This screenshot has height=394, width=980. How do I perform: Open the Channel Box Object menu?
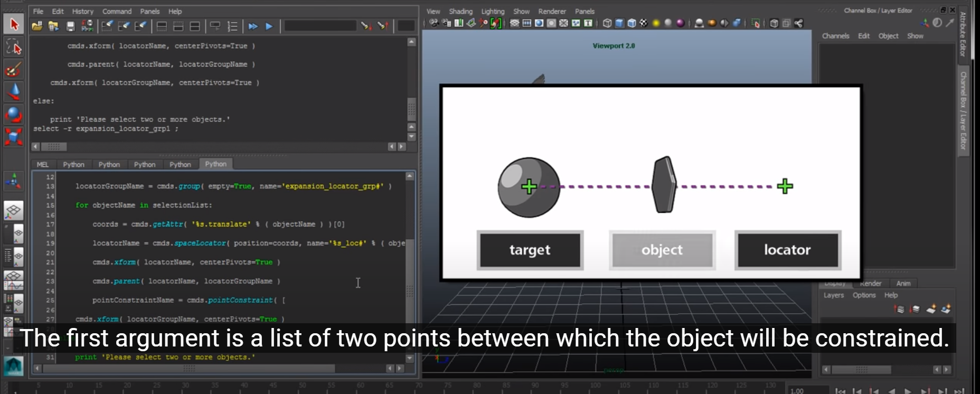pos(888,36)
